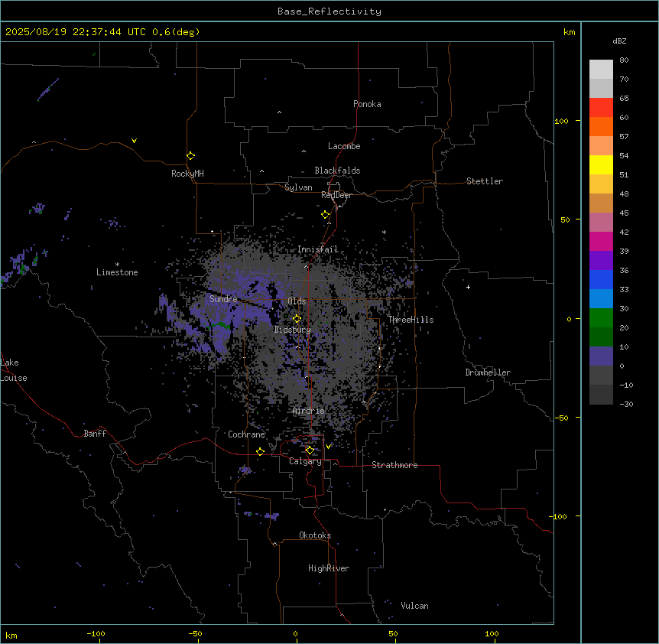Click the Limestone label
The height and width of the screenshot is (644, 659).
click(117, 272)
